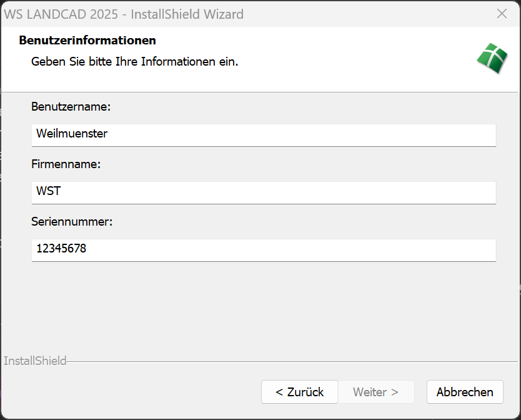Click the Firmenname label
Image resolution: width=521 pixels, height=420 pixels.
pyautogui.click(x=66, y=164)
